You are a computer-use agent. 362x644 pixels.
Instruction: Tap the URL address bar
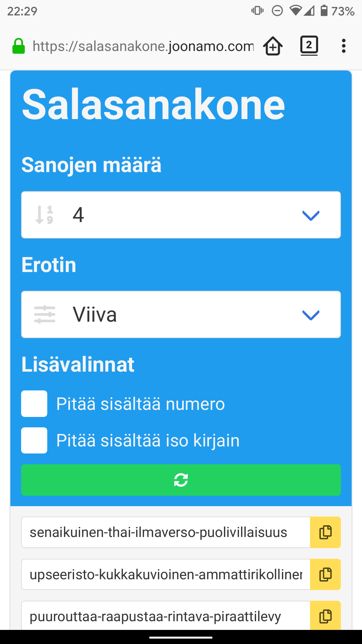point(143,46)
